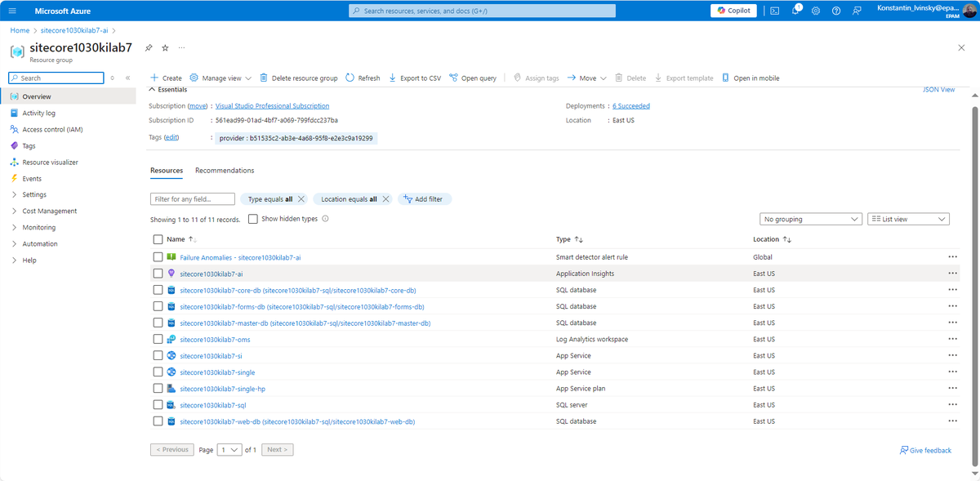Switch to the Recommendations tab
Screen dimensions: 980x481
click(226, 170)
